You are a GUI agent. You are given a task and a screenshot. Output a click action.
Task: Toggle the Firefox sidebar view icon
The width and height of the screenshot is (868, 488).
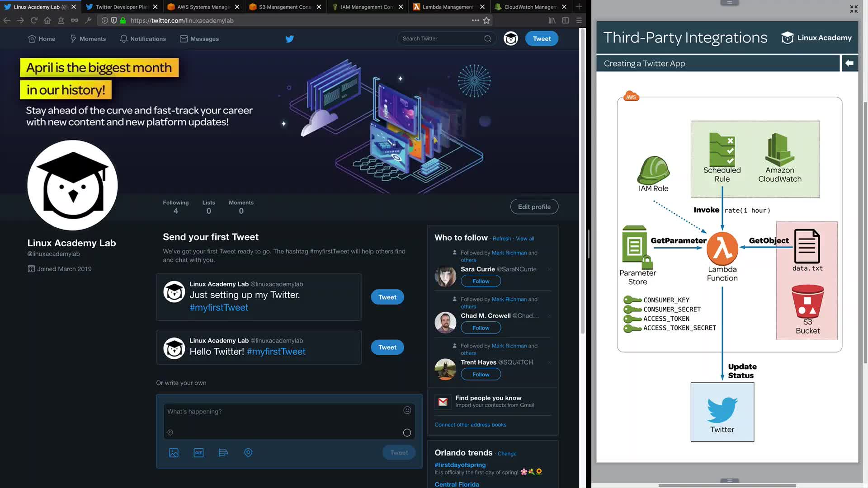pos(565,20)
